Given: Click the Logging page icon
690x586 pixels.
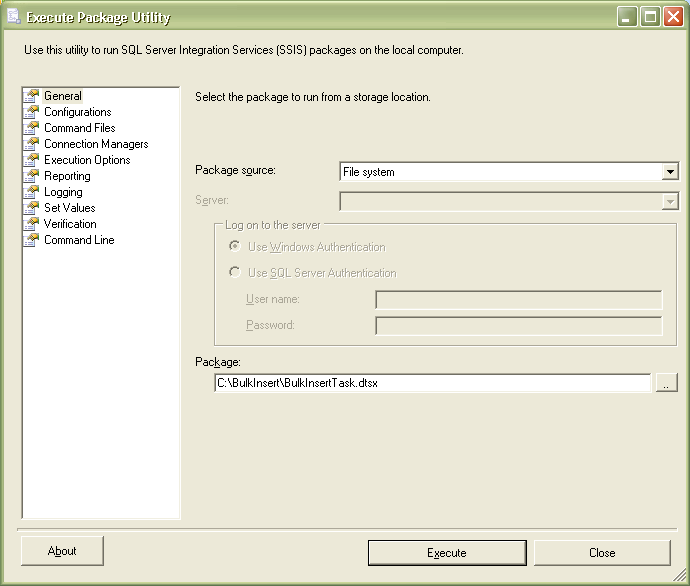Looking at the screenshot, I should click(31, 192).
